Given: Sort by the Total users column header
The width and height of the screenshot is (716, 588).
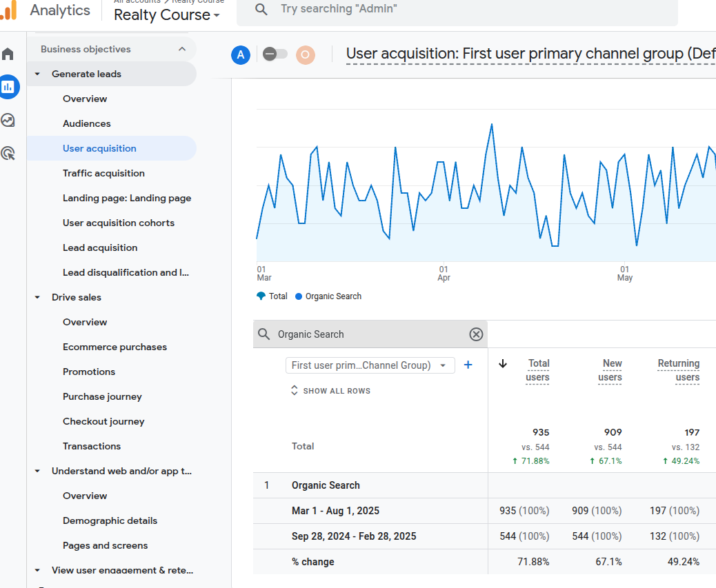Looking at the screenshot, I should tap(537, 370).
